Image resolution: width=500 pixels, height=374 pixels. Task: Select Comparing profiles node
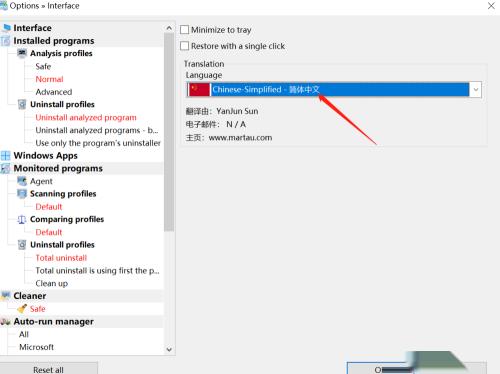click(x=67, y=219)
